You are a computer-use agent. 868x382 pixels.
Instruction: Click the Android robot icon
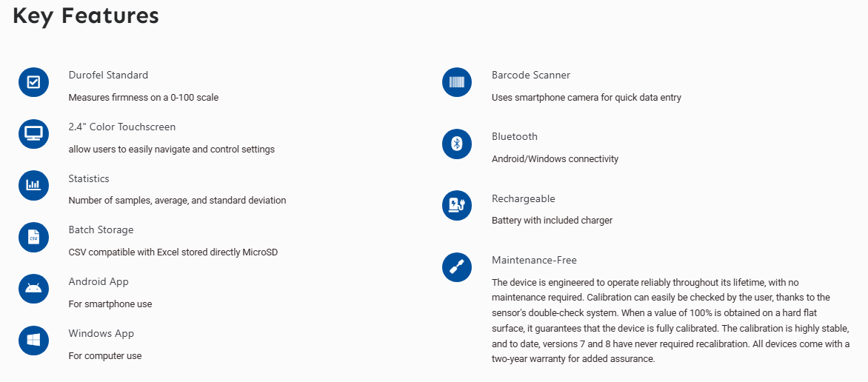[34, 289]
